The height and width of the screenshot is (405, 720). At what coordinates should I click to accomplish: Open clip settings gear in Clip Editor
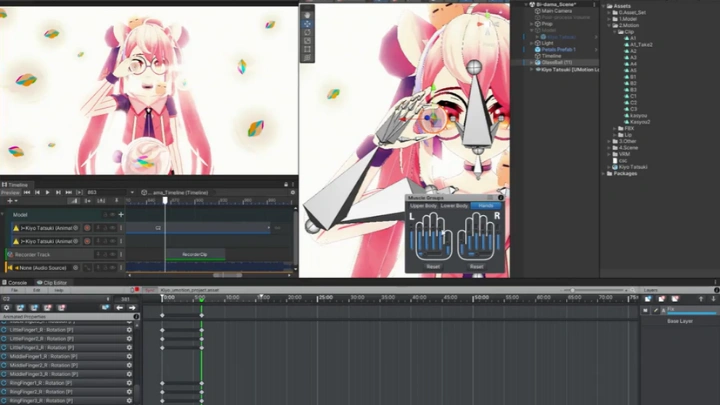pyautogui.click(x=6, y=308)
